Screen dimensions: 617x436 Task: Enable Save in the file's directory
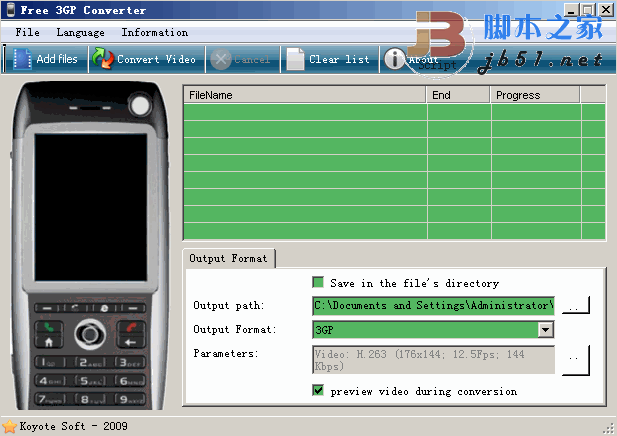pos(318,283)
